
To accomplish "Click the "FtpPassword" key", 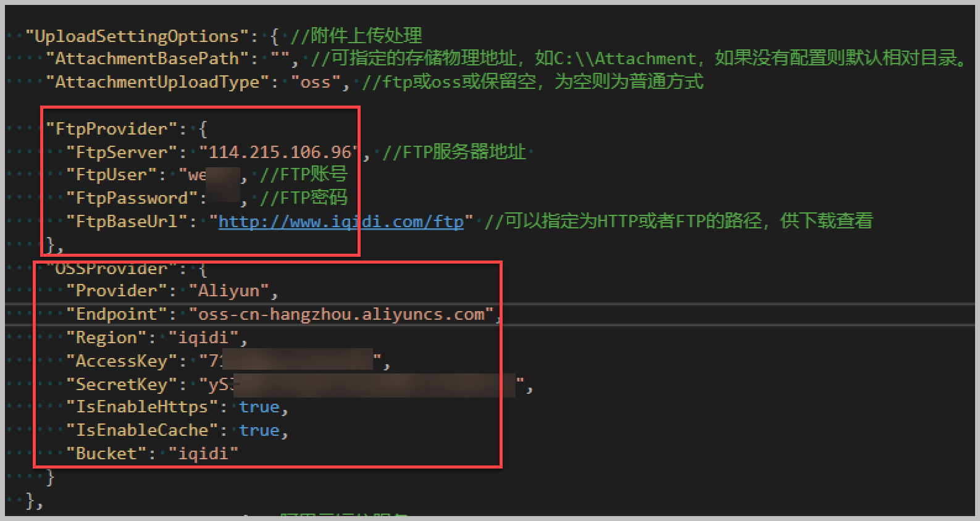I will point(132,198).
